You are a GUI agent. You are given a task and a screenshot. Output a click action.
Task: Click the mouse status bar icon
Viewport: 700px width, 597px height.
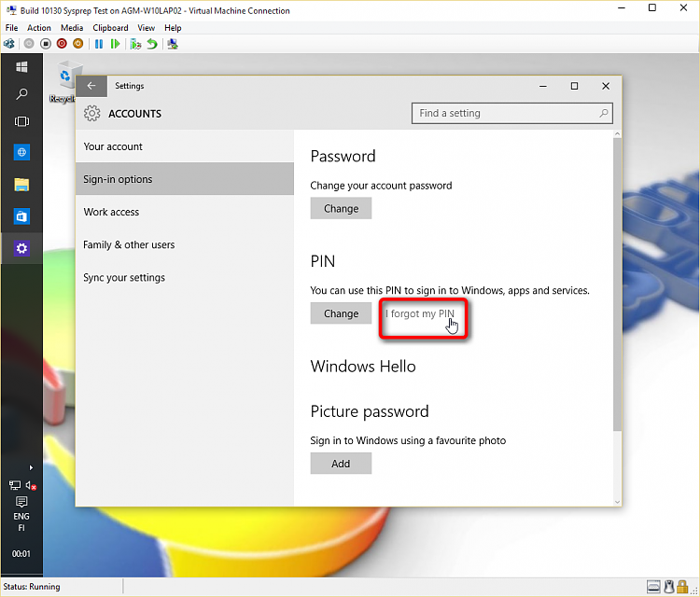669,587
